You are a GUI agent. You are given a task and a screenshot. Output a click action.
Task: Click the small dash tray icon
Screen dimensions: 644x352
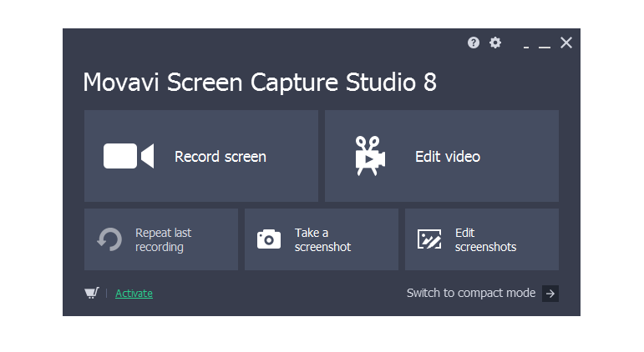click(526, 48)
